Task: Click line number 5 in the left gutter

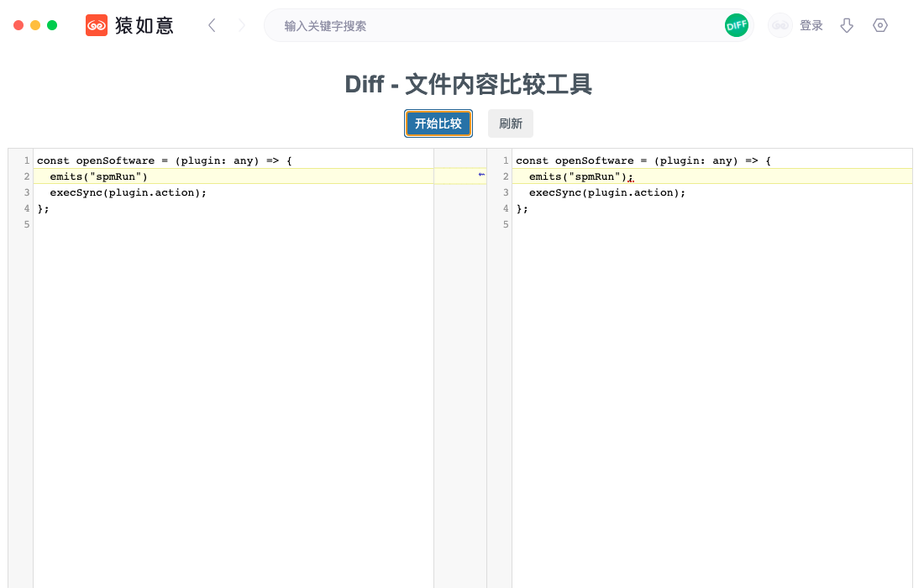Action: (x=27, y=224)
